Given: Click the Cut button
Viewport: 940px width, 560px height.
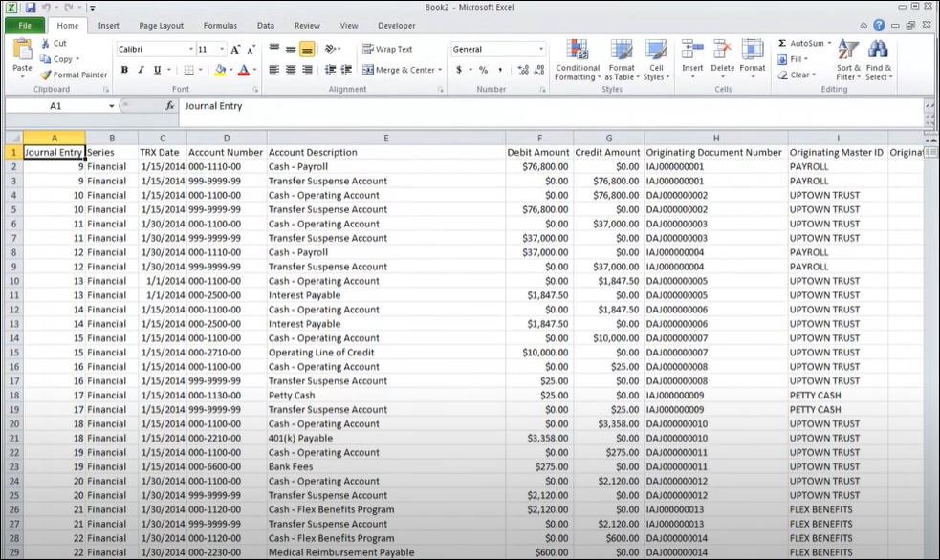Looking at the screenshot, I should pos(54,44).
